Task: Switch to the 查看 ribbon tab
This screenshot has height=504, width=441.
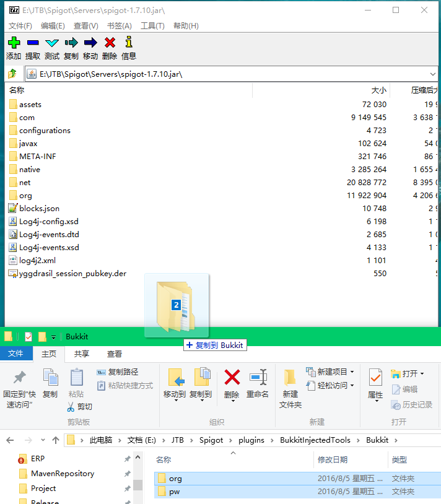Action: click(115, 354)
